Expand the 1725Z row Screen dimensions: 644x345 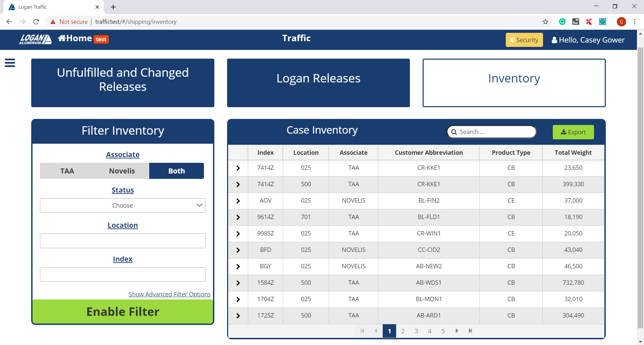(238, 316)
